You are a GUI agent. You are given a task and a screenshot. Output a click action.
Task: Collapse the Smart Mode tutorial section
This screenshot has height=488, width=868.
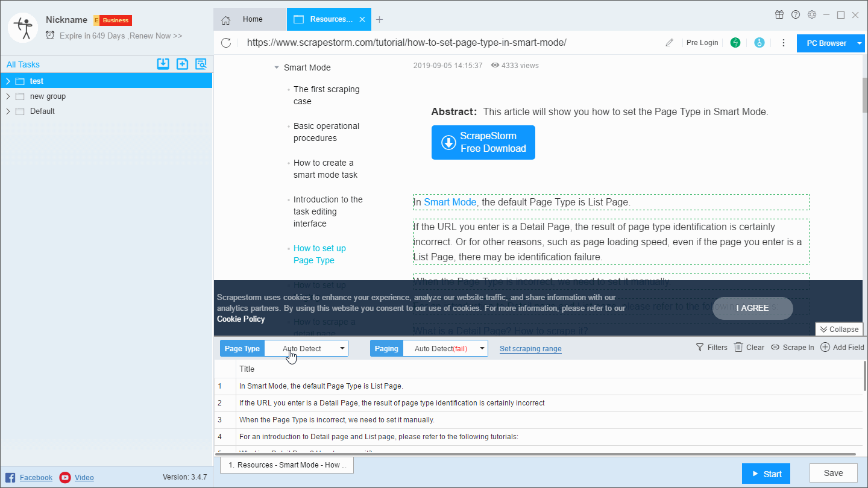click(276, 68)
